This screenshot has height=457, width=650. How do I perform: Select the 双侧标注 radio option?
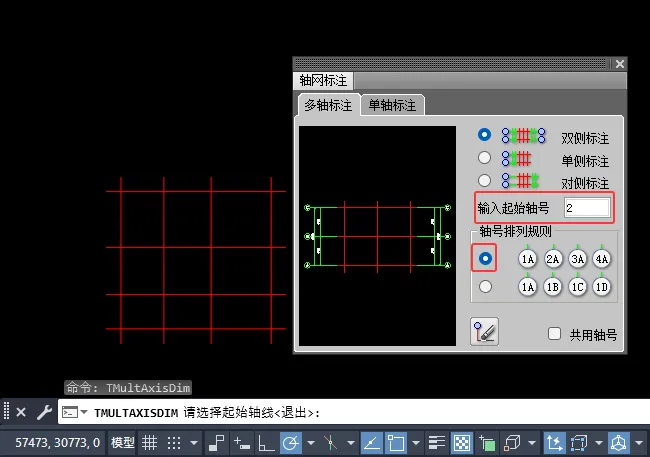[x=484, y=135]
